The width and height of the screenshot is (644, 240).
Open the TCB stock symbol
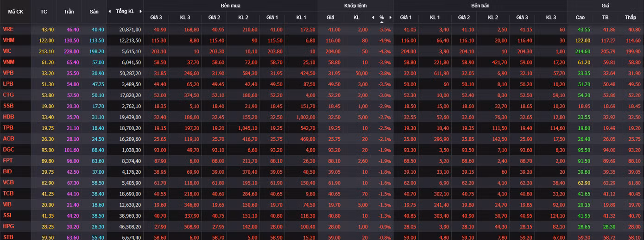[8, 193]
